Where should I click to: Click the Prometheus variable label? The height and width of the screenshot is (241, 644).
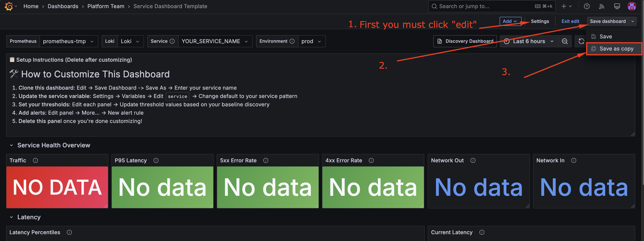(23, 41)
